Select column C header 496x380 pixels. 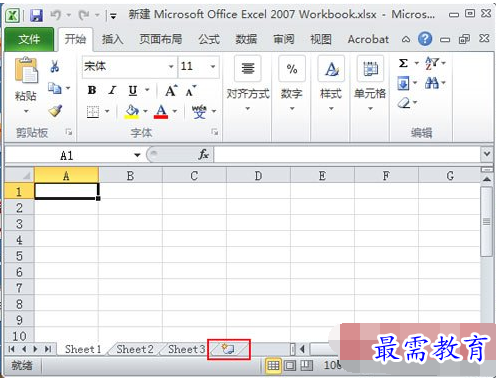194,175
